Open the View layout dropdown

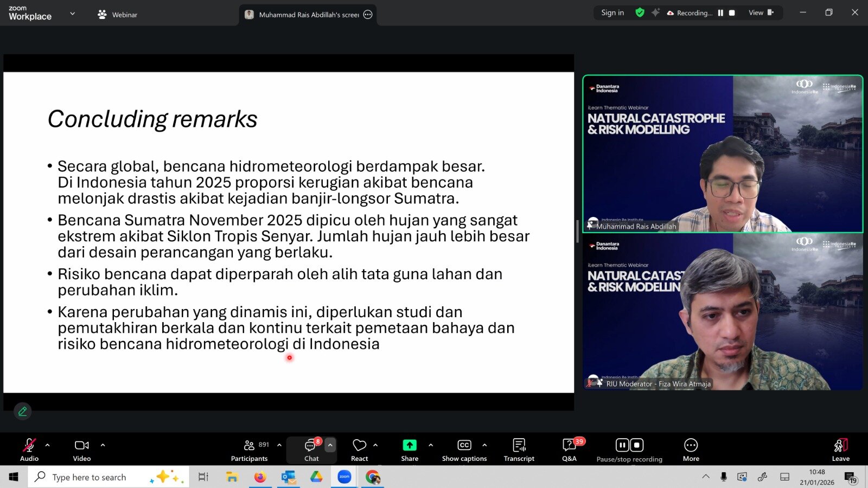pos(761,12)
